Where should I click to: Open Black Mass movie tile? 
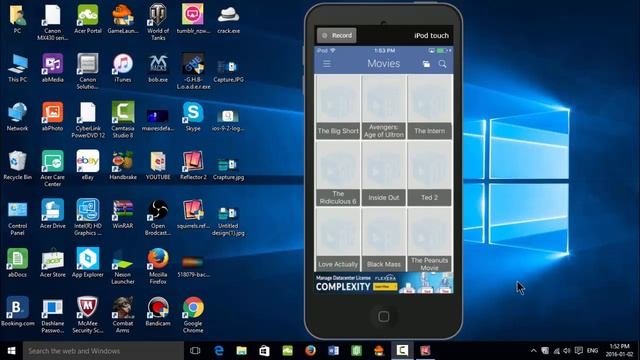[x=384, y=240]
